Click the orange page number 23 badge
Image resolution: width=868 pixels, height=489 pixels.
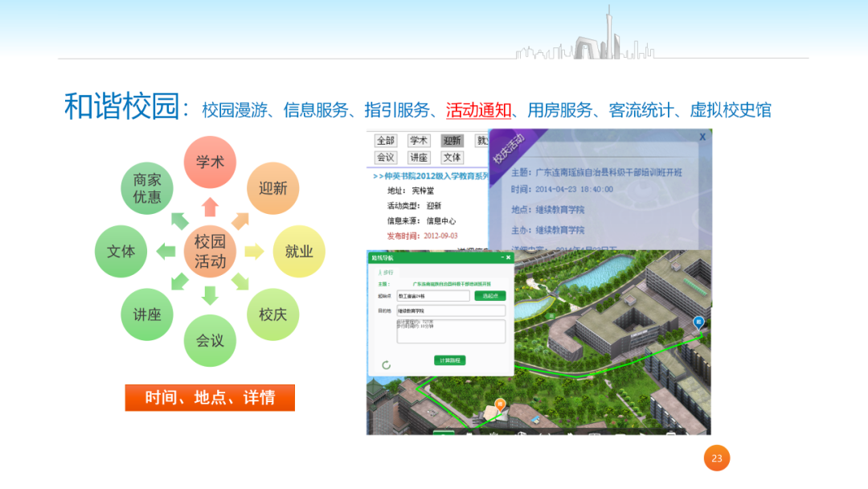(x=717, y=458)
